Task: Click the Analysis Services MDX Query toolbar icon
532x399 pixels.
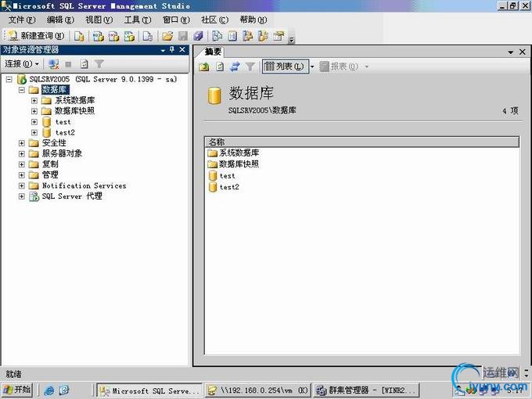Action: [99, 36]
